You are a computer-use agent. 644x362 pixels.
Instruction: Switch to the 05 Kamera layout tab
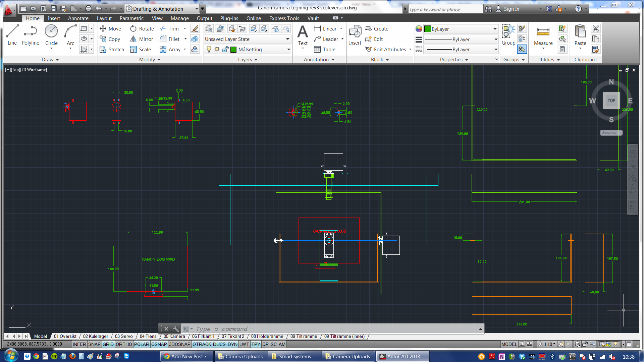(x=174, y=336)
